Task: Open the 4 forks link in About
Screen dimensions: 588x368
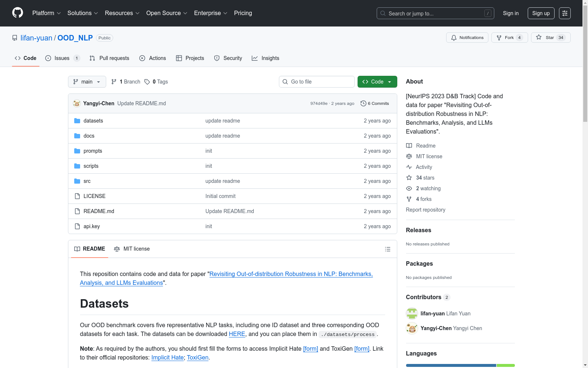Action: click(x=419, y=199)
